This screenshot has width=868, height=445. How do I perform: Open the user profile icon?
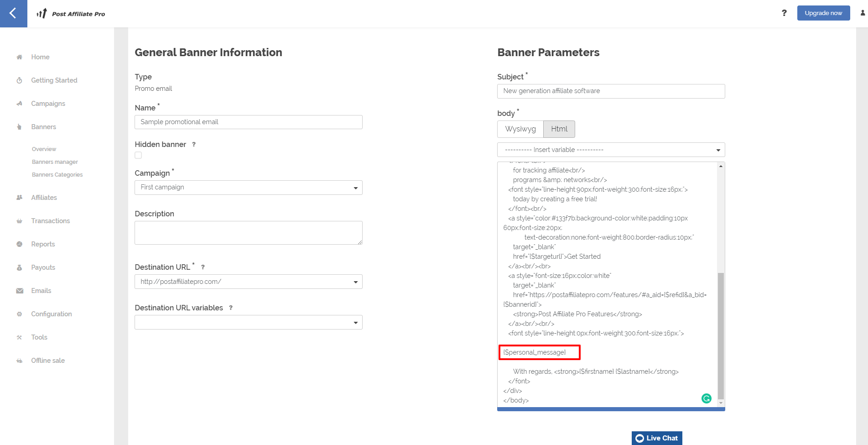point(863,13)
